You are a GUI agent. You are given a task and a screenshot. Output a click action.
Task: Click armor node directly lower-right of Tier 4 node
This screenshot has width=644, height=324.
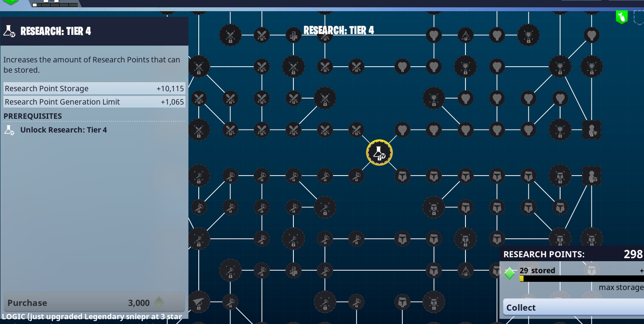[x=402, y=176]
